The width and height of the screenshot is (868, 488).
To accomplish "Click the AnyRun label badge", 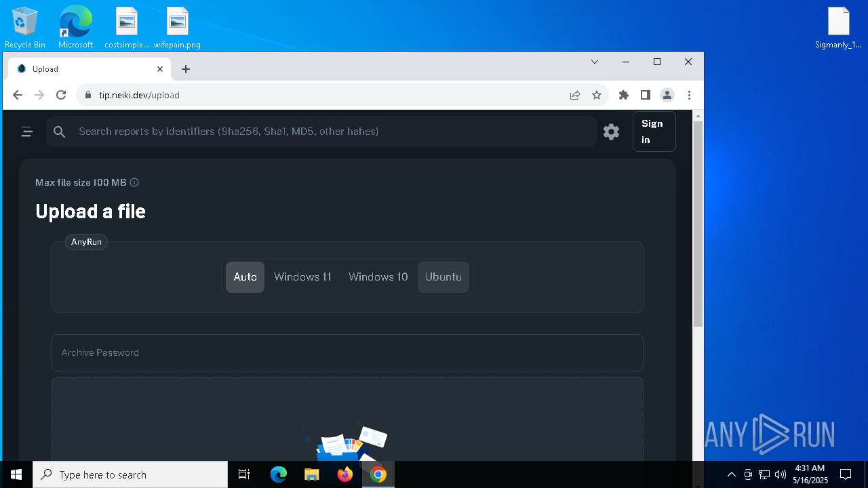I will (x=86, y=242).
